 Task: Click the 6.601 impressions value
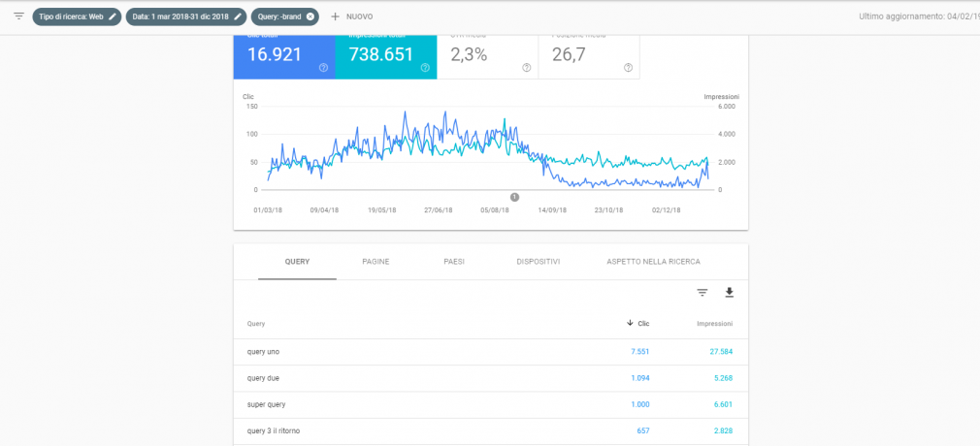coord(723,404)
